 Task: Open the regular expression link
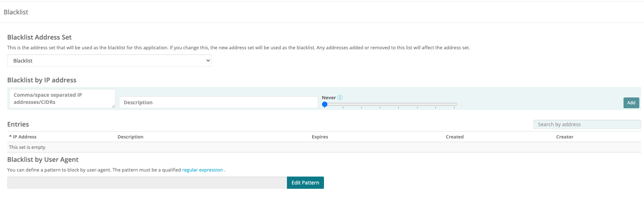(x=202, y=170)
